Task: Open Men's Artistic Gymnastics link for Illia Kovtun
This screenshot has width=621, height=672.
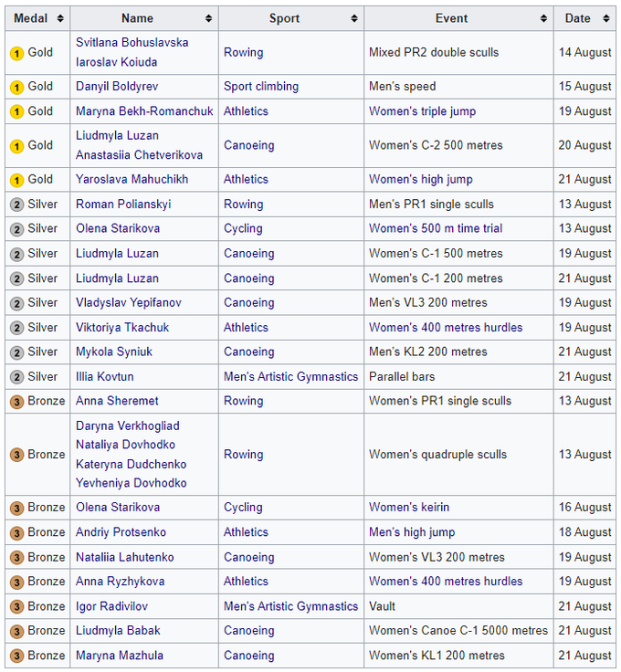Action: pyautogui.click(x=290, y=376)
